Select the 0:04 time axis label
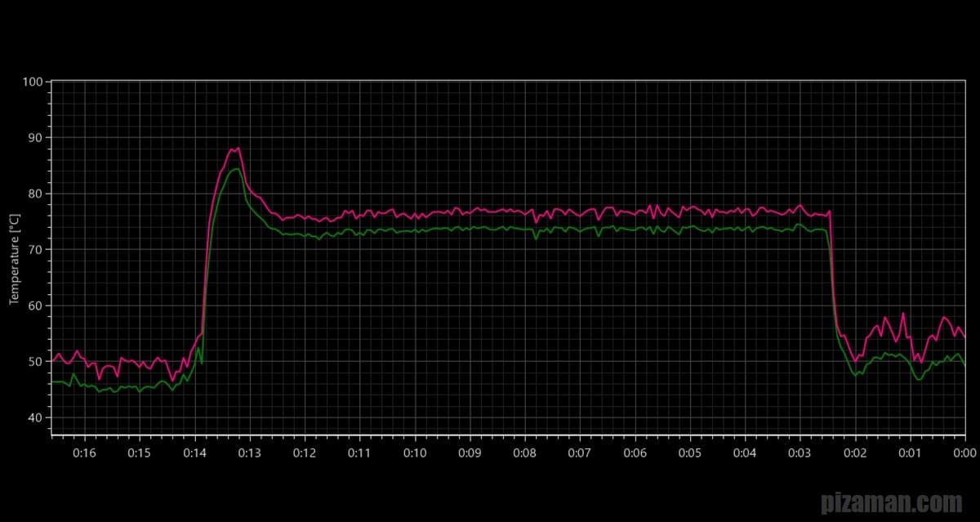980x522 pixels. click(745, 453)
